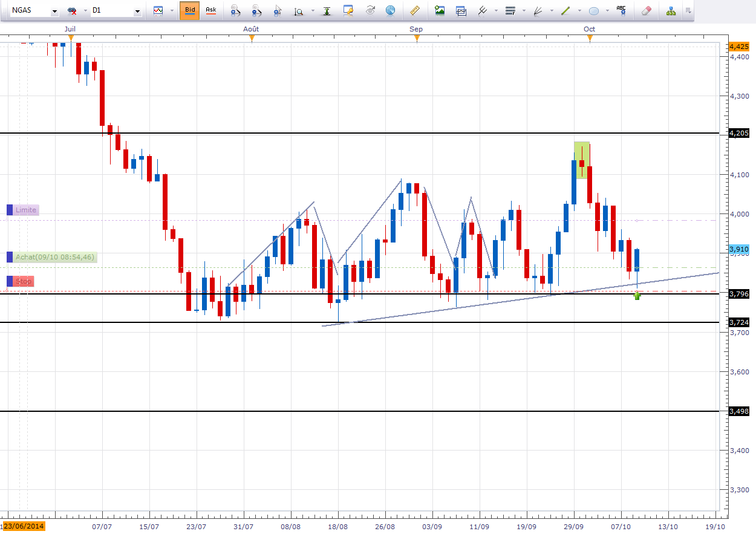Image resolution: width=756 pixels, height=534 pixels.
Task: Expand the pitchfork tool dropdown arrow
Action: coord(496,11)
